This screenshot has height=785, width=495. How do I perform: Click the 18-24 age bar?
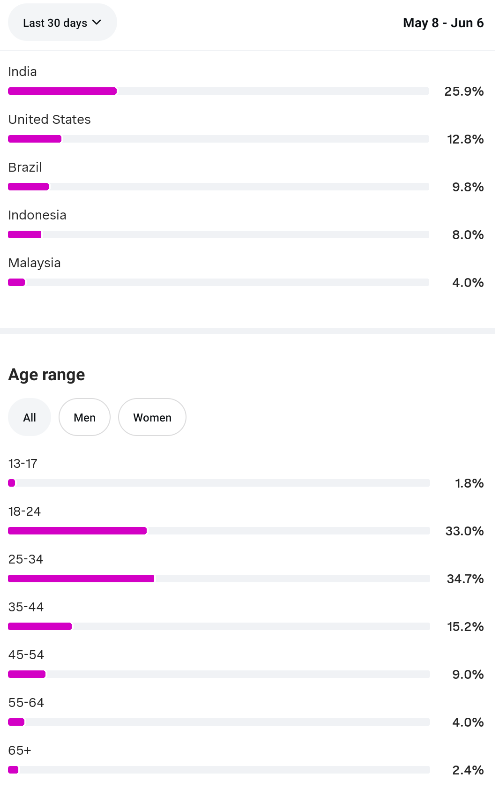click(x=219, y=531)
